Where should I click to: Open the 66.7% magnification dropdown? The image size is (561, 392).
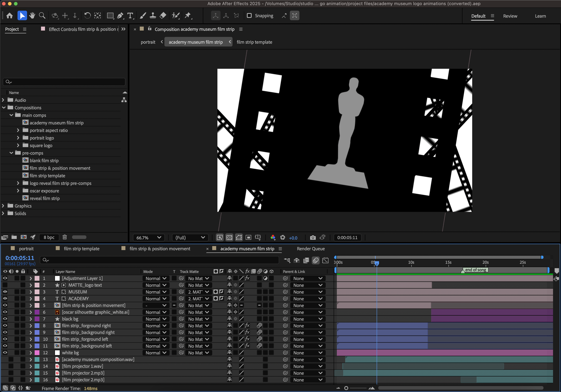click(x=149, y=238)
